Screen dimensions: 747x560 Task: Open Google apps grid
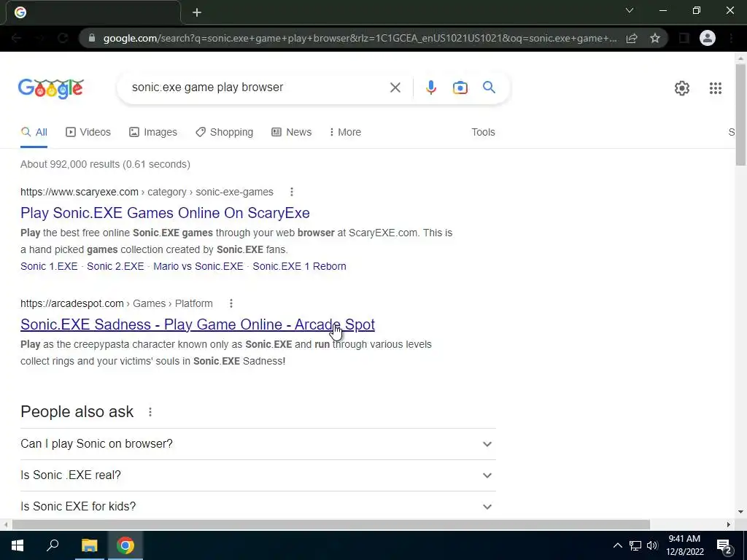pyautogui.click(x=715, y=88)
